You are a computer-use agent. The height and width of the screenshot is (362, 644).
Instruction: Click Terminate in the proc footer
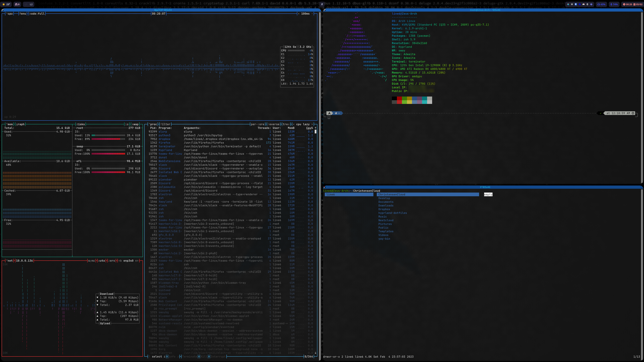[190, 356]
